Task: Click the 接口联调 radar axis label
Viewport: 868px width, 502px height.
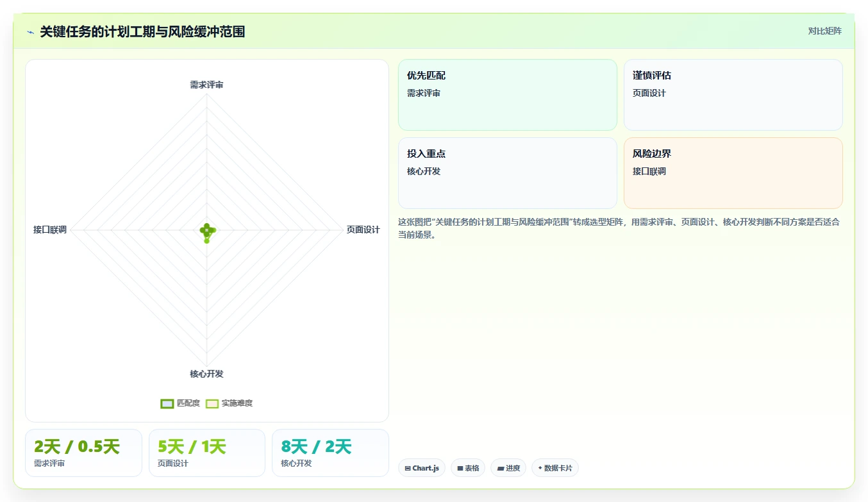Action: 50,230
